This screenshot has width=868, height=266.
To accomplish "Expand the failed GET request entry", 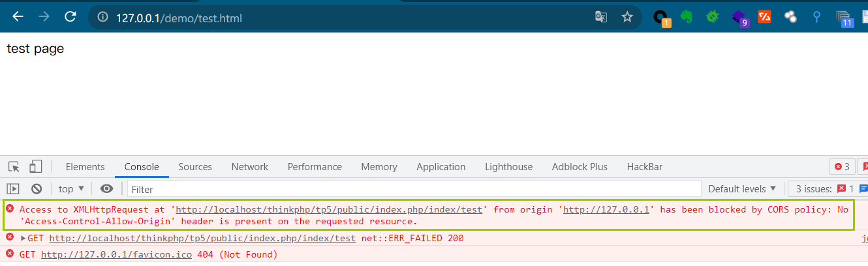I will (x=23, y=238).
